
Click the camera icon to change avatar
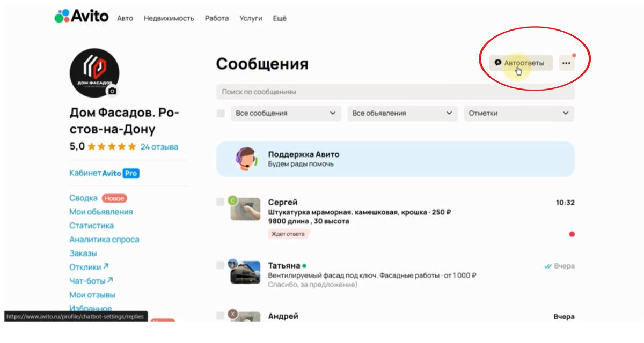pyautogui.click(x=112, y=91)
